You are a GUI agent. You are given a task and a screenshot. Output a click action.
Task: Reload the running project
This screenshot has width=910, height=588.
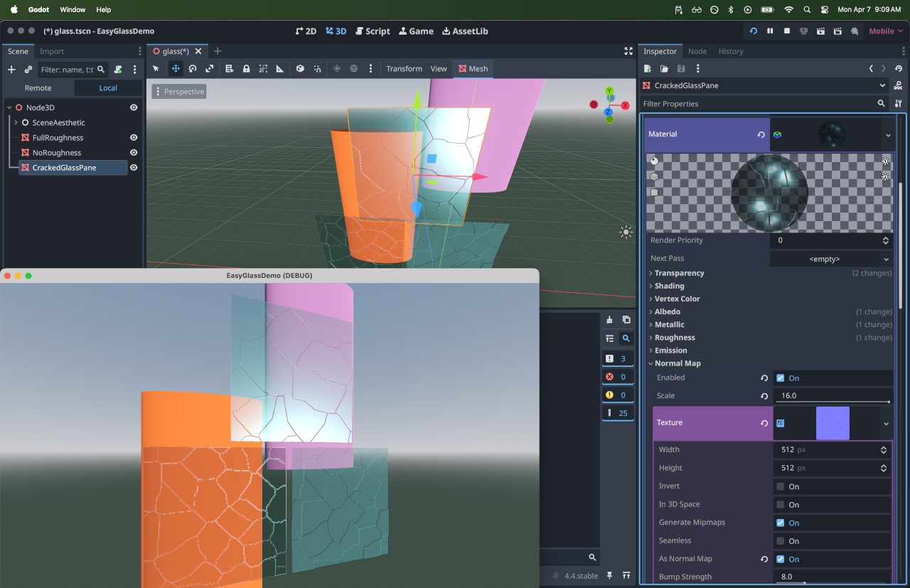pos(753,31)
